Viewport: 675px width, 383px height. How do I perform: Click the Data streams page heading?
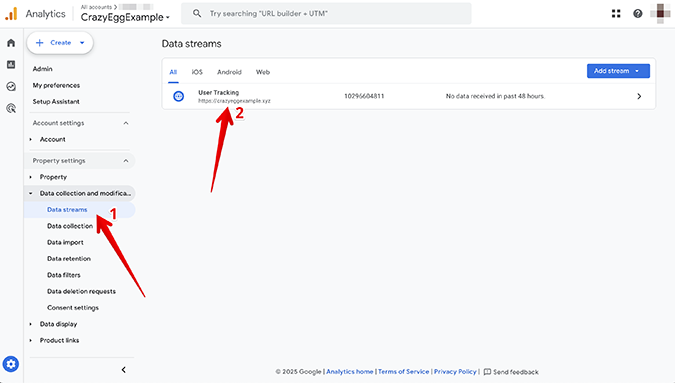(x=192, y=44)
